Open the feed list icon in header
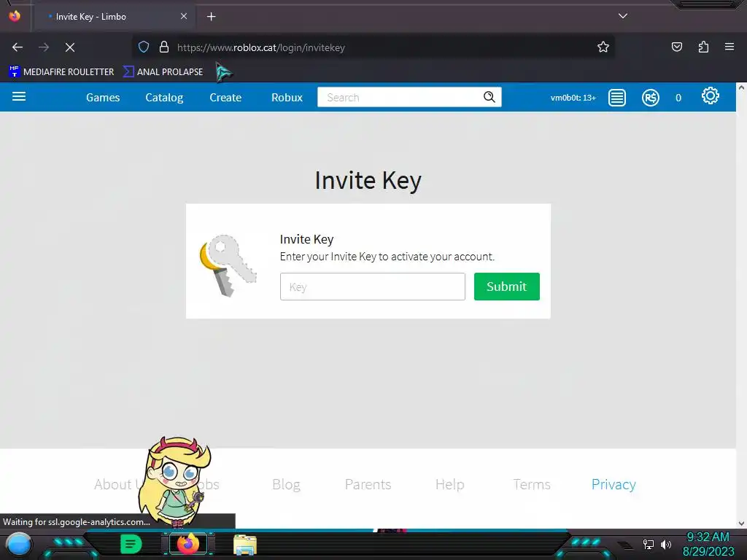This screenshot has height=560, width=747. click(x=617, y=98)
